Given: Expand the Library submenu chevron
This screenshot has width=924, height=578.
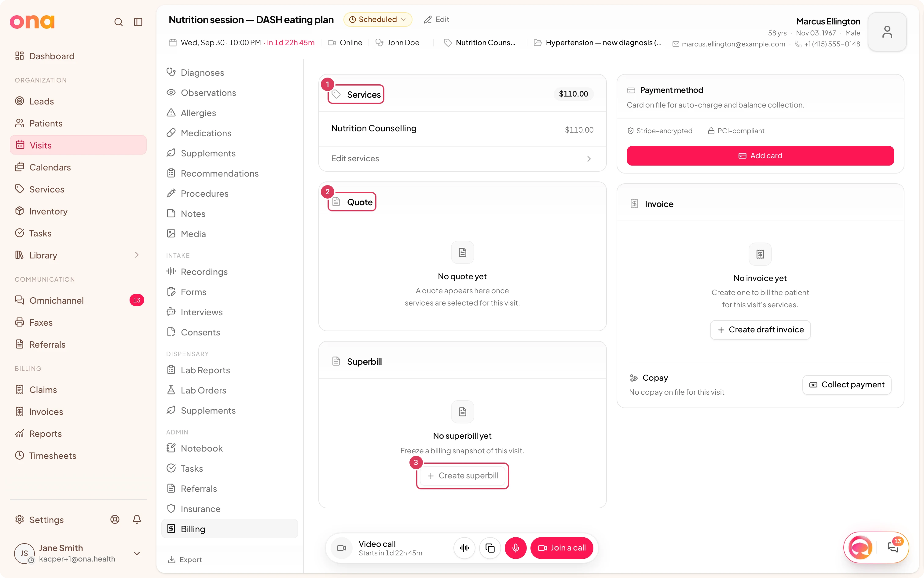Looking at the screenshot, I should point(137,254).
